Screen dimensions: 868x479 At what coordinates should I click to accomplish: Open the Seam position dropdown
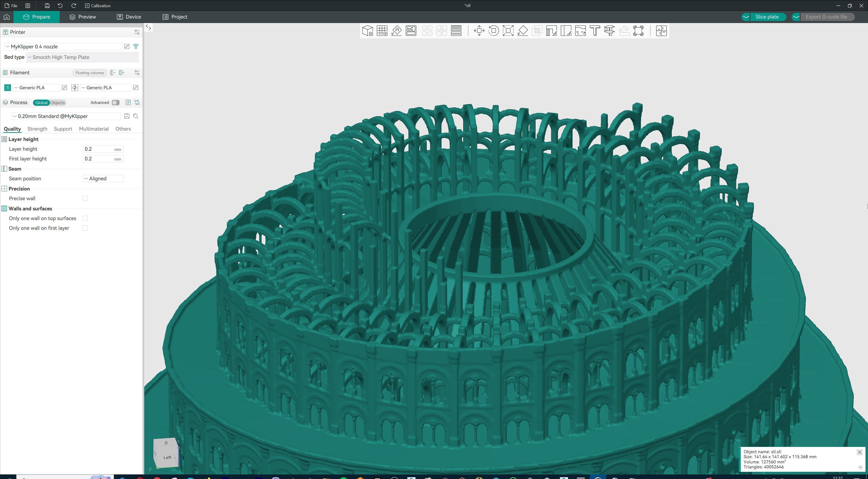coord(103,178)
